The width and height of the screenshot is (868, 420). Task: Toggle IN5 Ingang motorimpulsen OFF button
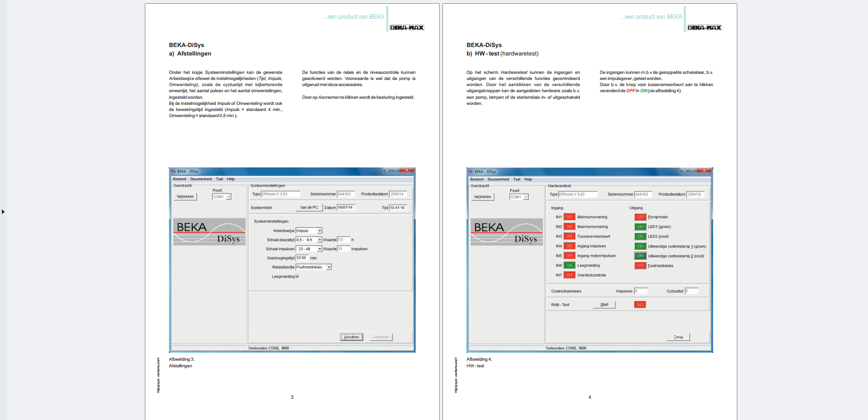coord(569,256)
